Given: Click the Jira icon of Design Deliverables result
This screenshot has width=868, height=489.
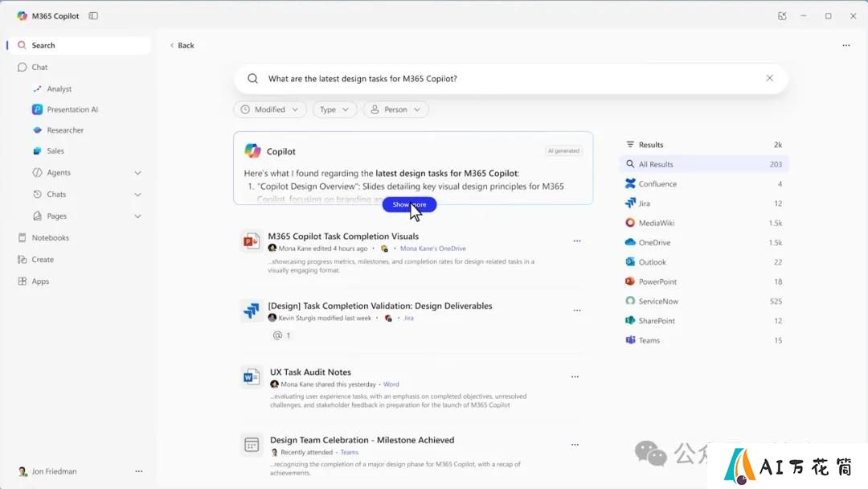Looking at the screenshot, I should 252,310.
